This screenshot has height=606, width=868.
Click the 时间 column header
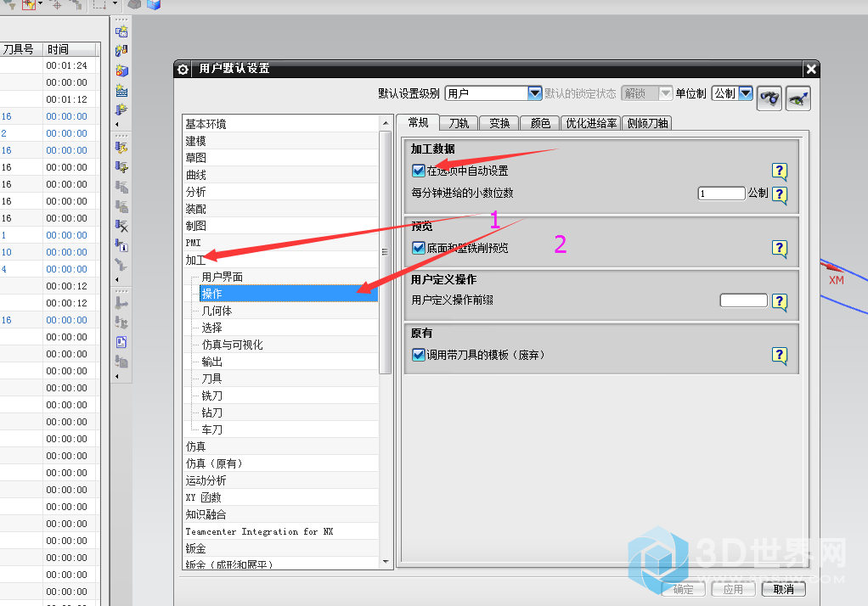[x=70, y=49]
